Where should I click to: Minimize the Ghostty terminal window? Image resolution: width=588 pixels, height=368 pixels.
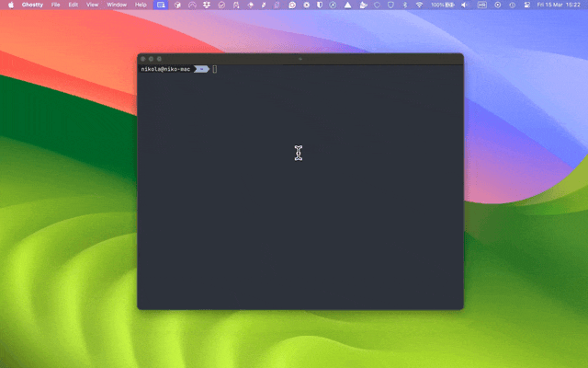[151, 59]
